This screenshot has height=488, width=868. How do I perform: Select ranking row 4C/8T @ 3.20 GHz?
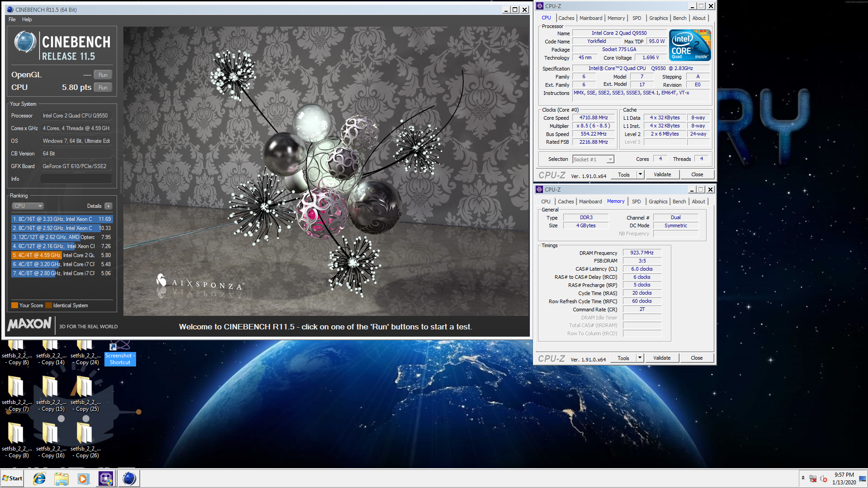pyautogui.click(x=62, y=264)
